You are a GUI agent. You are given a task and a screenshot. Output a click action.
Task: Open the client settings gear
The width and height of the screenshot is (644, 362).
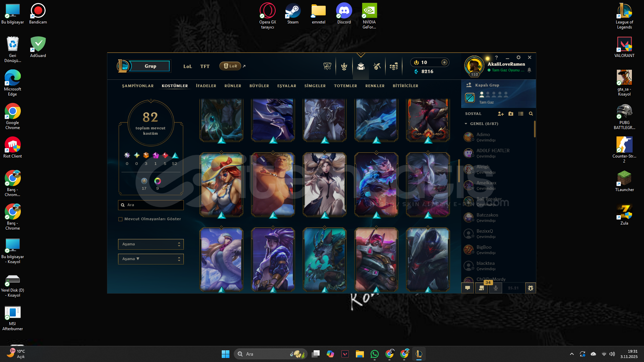(519, 57)
